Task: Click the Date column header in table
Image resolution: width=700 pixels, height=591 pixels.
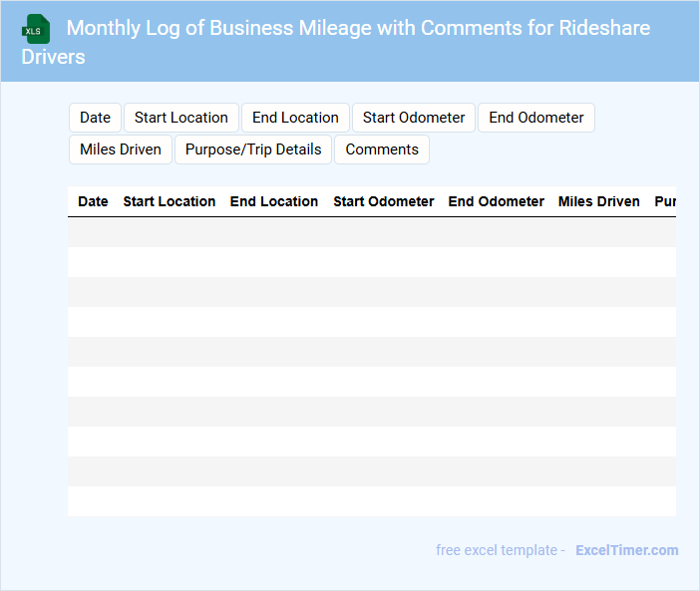Action: coord(93,201)
